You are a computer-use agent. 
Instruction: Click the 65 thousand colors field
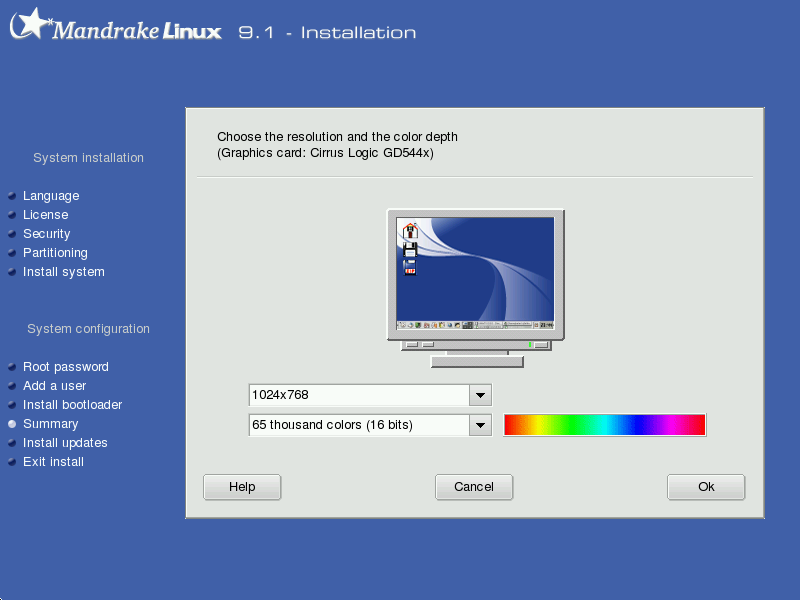pos(359,425)
